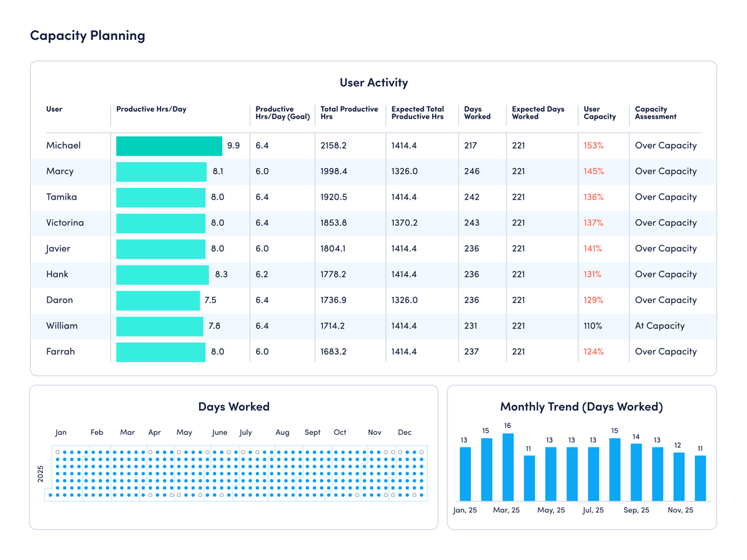747x560 pixels.
Task: Click the User column header
Action: pyautogui.click(x=54, y=109)
